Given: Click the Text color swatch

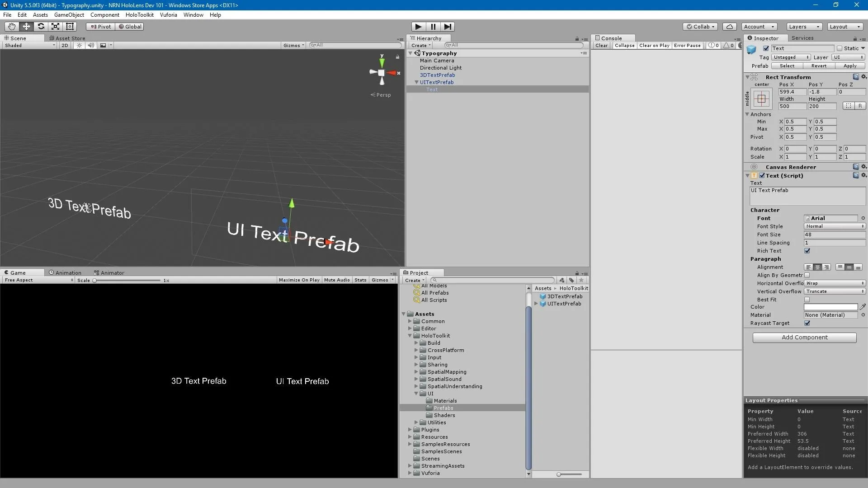Looking at the screenshot, I should [830, 307].
